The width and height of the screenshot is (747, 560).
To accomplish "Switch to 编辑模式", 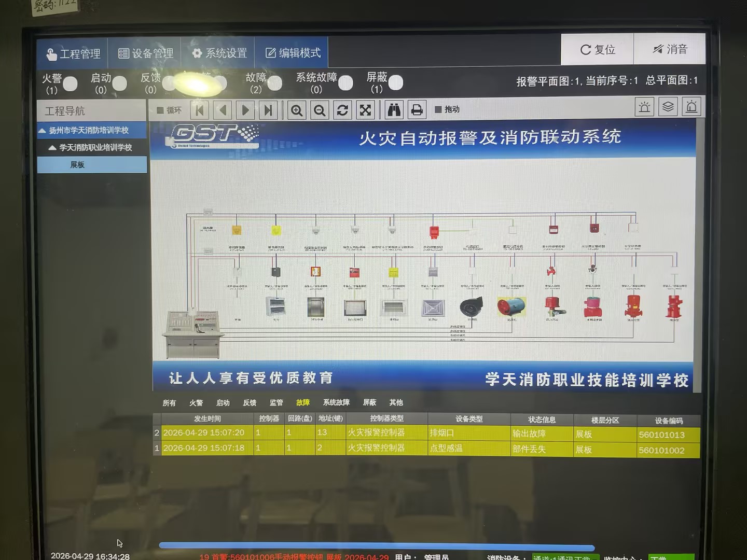I will pyautogui.click(x=292, y=52).
